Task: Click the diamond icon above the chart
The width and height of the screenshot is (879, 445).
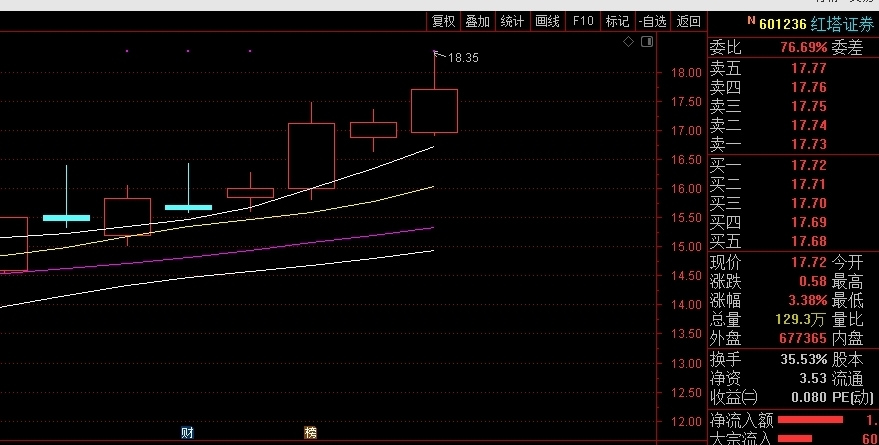Action: point(628,42)
